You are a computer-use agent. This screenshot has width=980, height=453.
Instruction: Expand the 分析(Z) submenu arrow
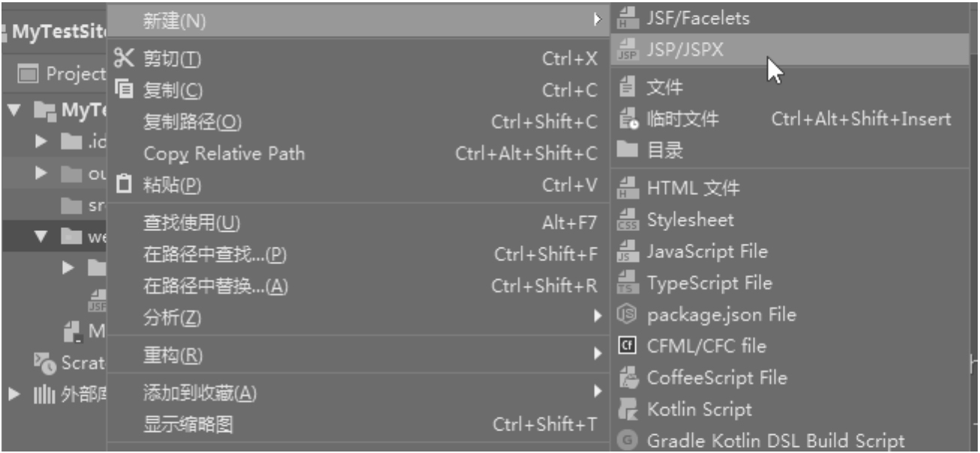pyautogui.click(x=598, y=317)
